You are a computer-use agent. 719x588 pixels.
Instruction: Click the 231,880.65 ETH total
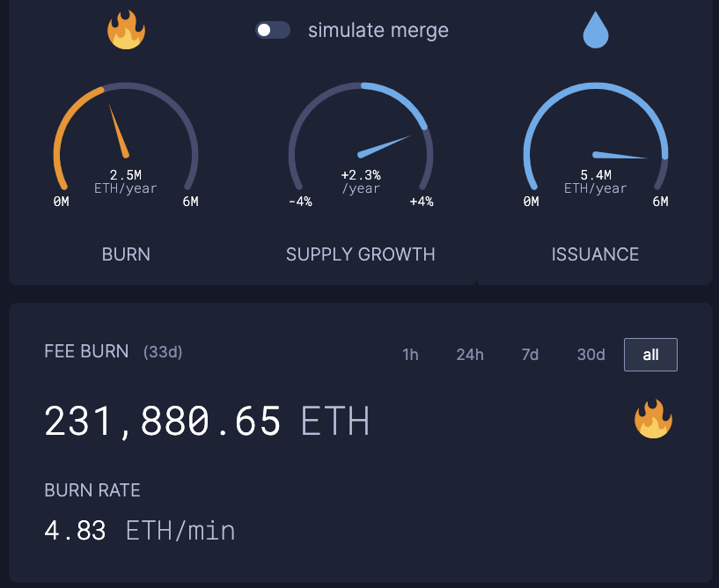(207, 421)
